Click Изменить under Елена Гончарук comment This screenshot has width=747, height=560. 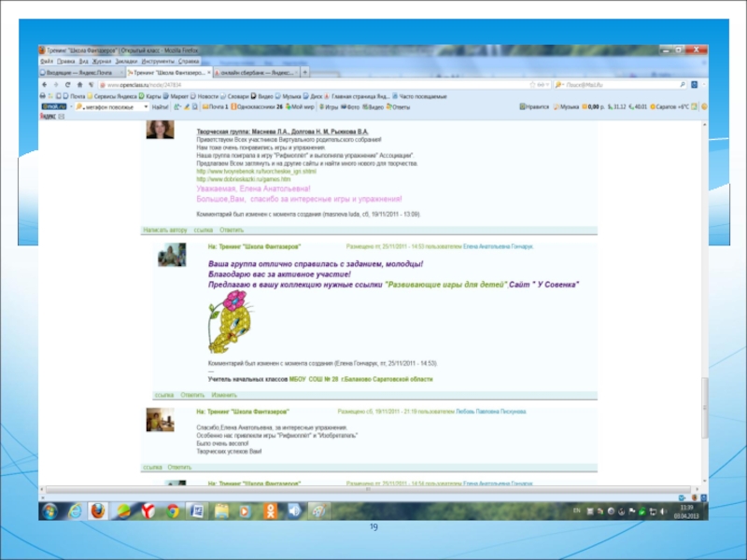pos(224,395)
